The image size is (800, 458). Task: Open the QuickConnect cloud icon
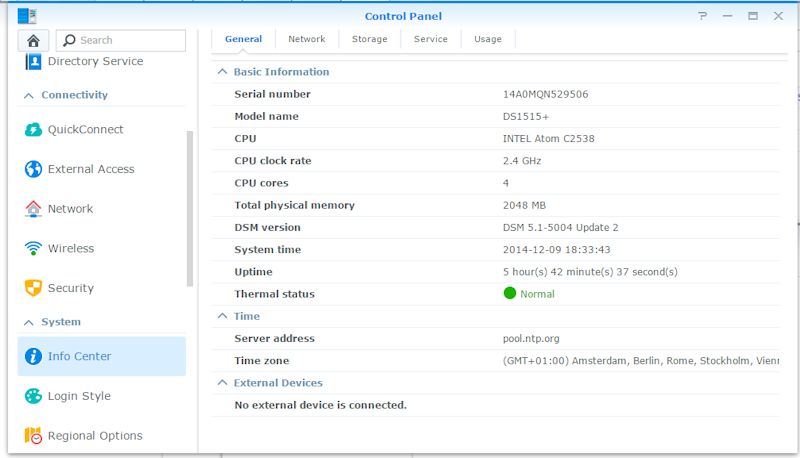pyautogui.click(x=33, y=130)
